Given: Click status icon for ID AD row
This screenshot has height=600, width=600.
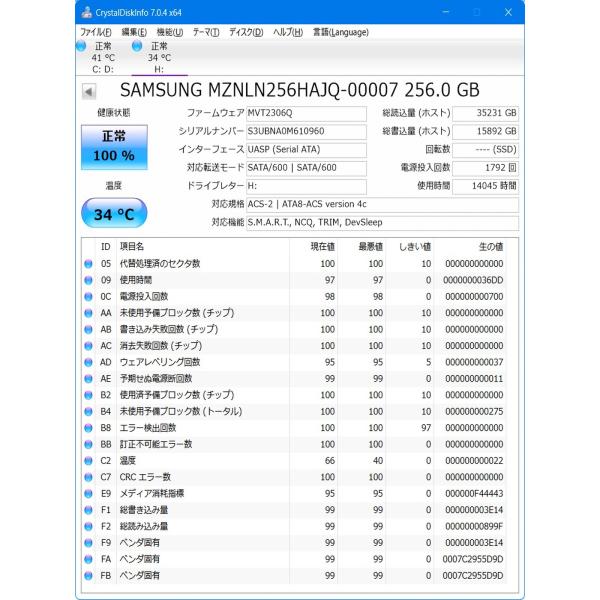Looking at the screenshot, I should tap(88, 362).
